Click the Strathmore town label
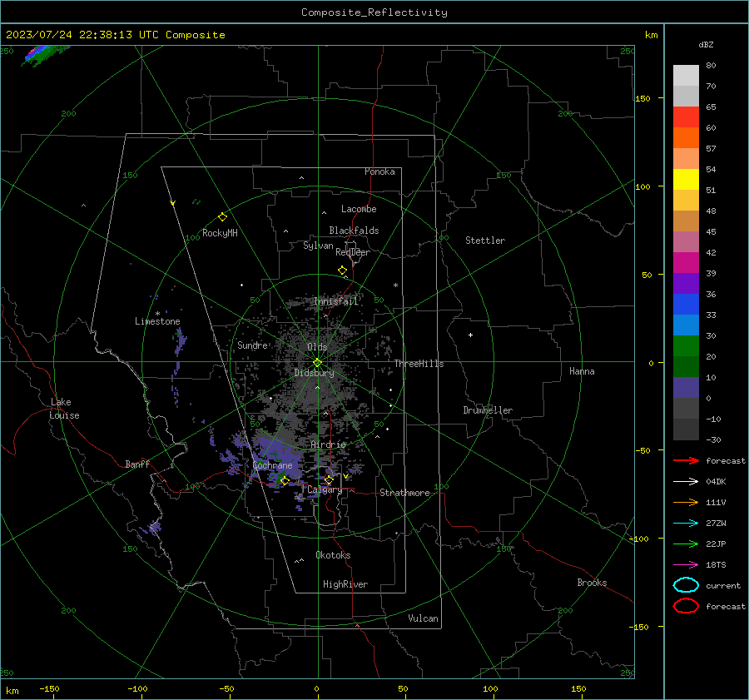749x700 pixels. point(404,493)
